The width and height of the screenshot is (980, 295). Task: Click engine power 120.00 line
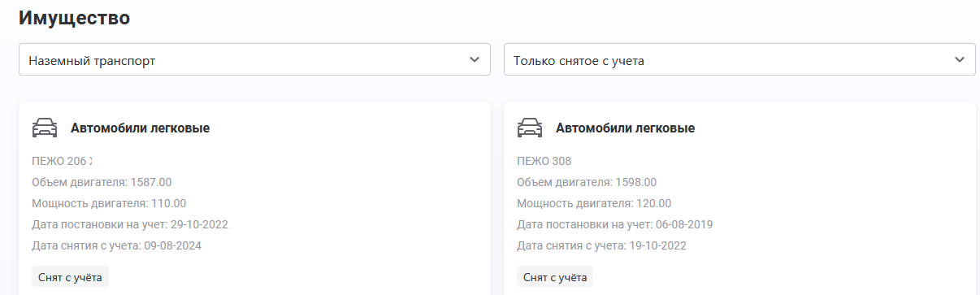pyautogui.click(x=594, y=203)
